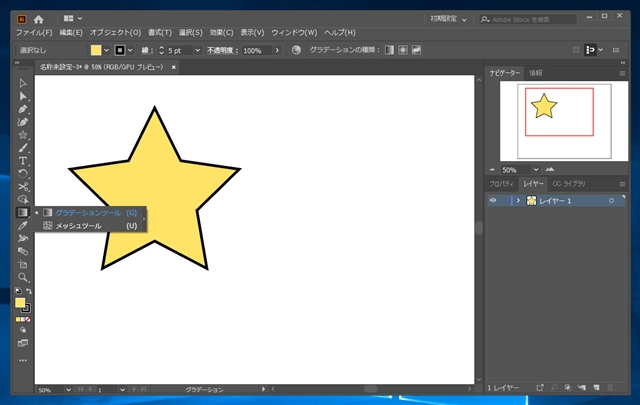
Task: Click Locate Object magnifier in Layers panel
Action: tap(554, 387)
